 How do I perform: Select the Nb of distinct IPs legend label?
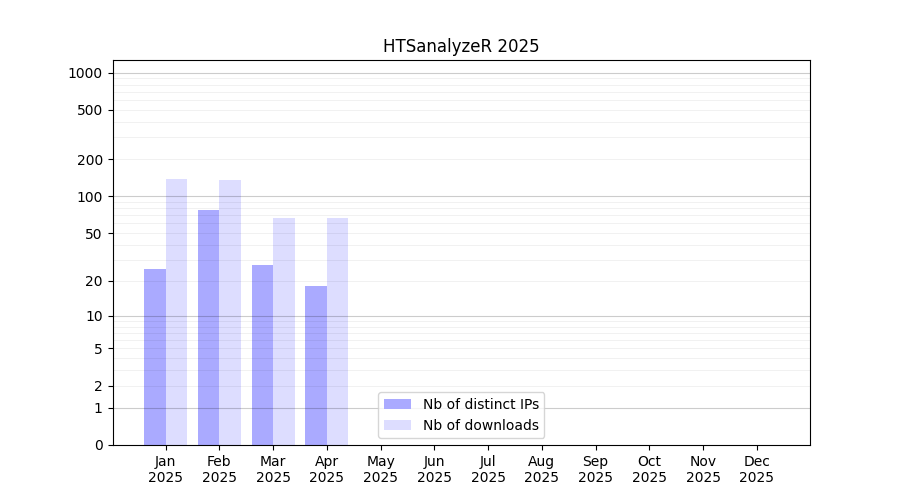coord(480,404)
